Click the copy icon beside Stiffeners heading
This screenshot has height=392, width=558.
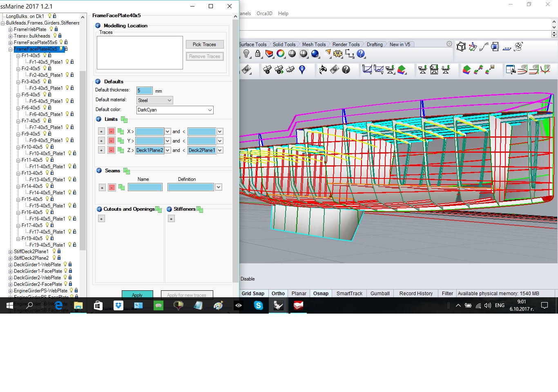pyautogui.click(x=200, y=209)
